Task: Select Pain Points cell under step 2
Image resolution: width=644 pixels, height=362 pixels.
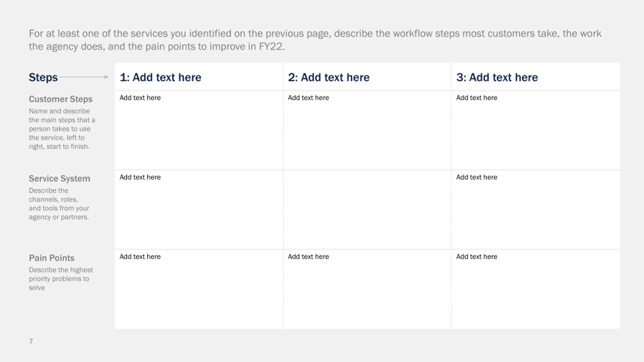Action: pyautogui.click(x=367, y=289)
